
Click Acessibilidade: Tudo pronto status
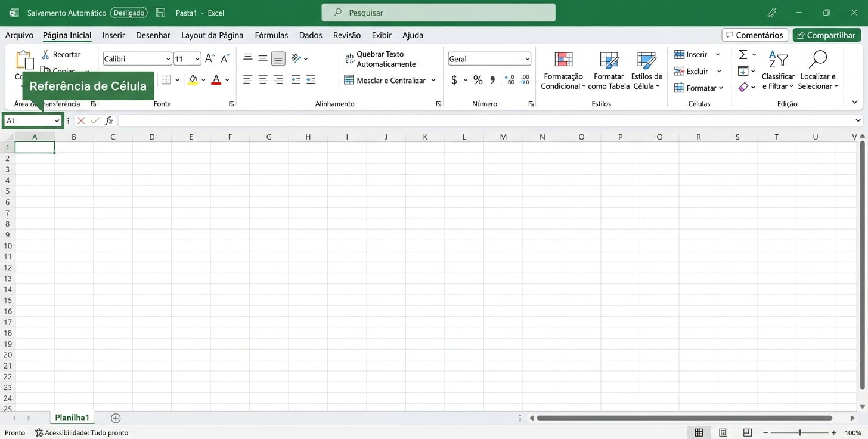tap(82, 432)
